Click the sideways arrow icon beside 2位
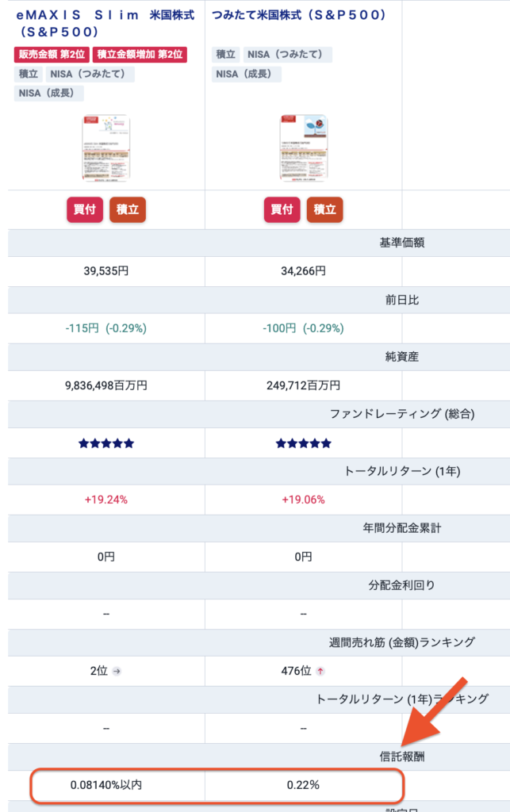 [x=117, y=671]
